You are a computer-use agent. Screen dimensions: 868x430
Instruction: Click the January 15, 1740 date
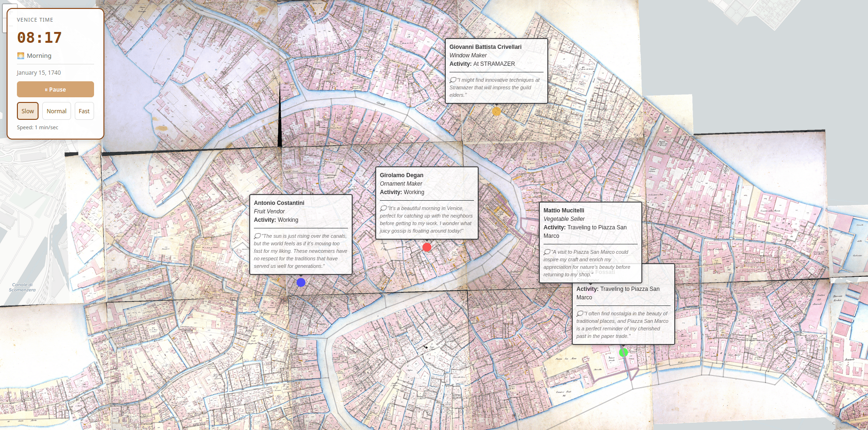coord(39,73)
